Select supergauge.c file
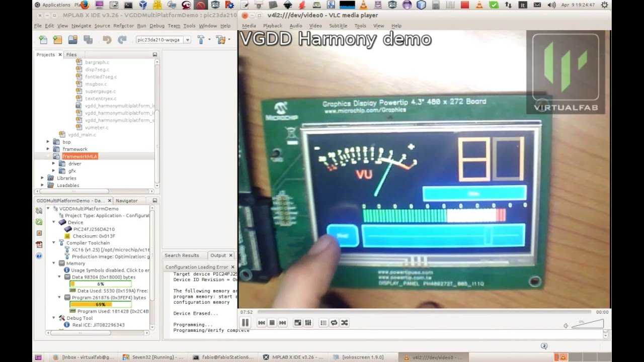 click(100, 92)
